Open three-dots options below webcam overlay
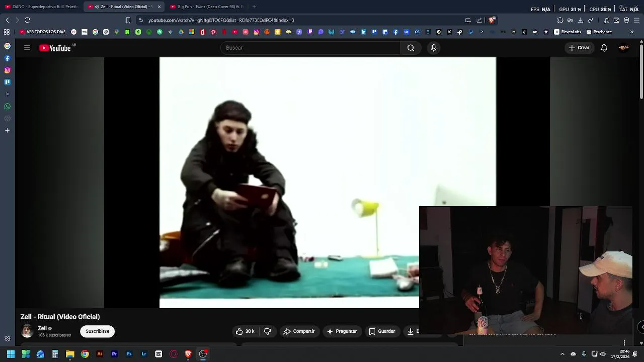 click(x=624, y=343)
